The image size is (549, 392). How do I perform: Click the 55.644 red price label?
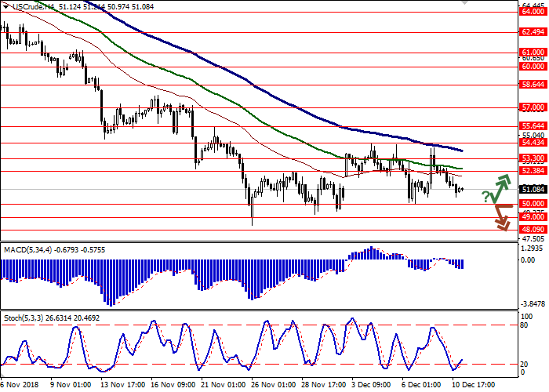point(533,125)
